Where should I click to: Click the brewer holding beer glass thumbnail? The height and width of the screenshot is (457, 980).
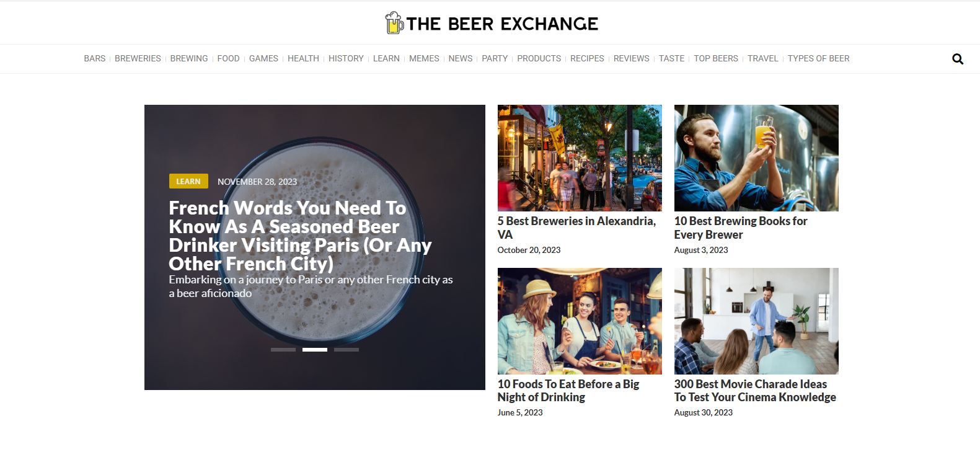coord(756,158)
